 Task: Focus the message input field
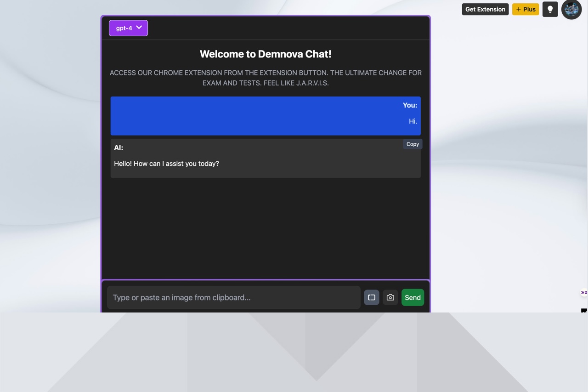click(233, 297)
